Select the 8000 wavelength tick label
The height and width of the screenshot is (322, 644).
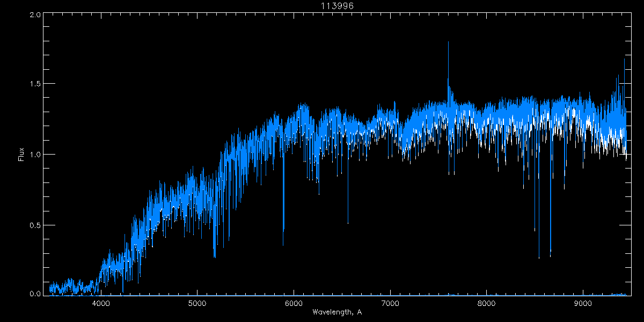click(486, 303)
